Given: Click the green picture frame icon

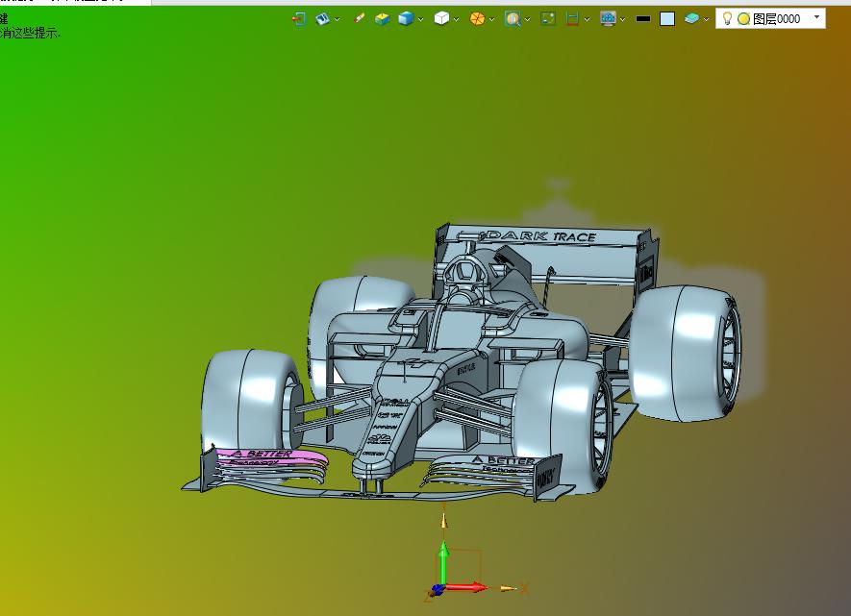Looking at the screenshot, I should click(548, 19).
